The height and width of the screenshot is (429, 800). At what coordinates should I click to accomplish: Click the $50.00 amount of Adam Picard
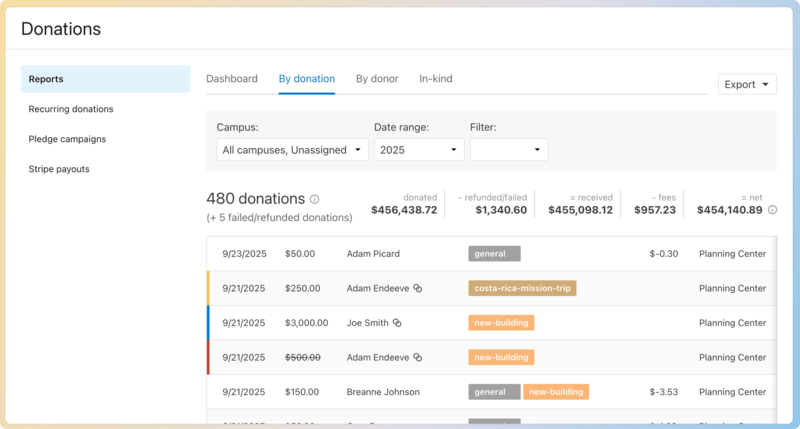point(300,254)
